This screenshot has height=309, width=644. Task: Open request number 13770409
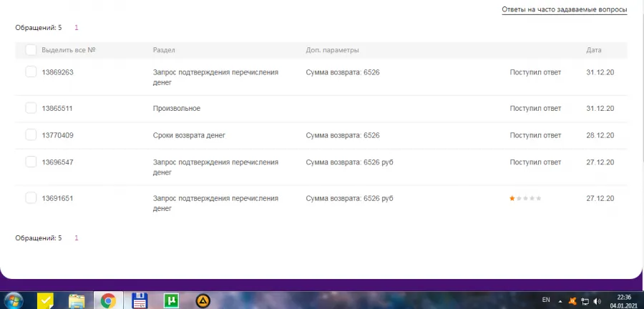[57, 135]
